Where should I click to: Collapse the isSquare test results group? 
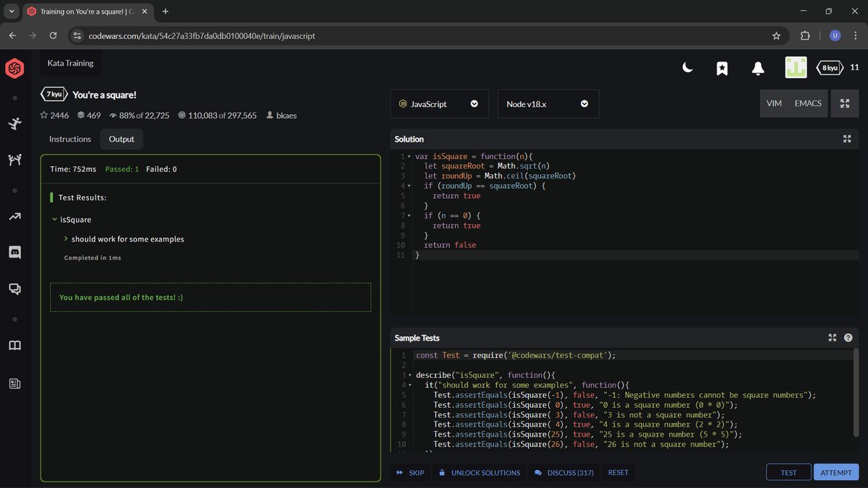pos(55,219)
